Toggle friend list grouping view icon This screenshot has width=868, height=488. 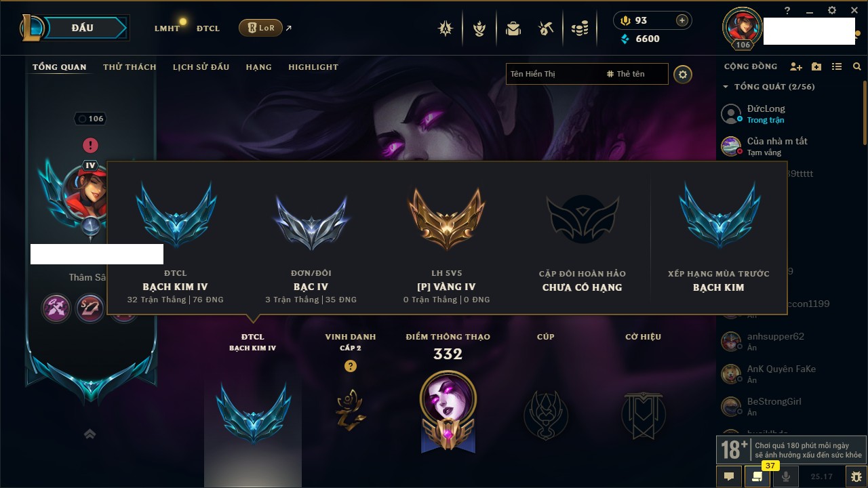click(x=837, y=66)
